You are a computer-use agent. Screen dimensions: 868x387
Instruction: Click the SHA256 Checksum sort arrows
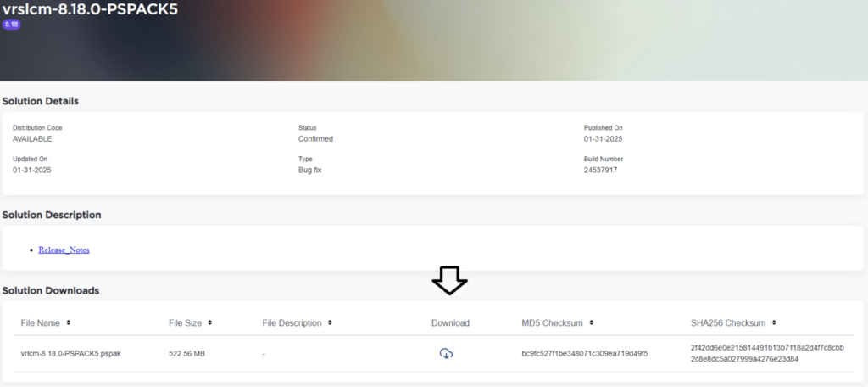(775, 322)
